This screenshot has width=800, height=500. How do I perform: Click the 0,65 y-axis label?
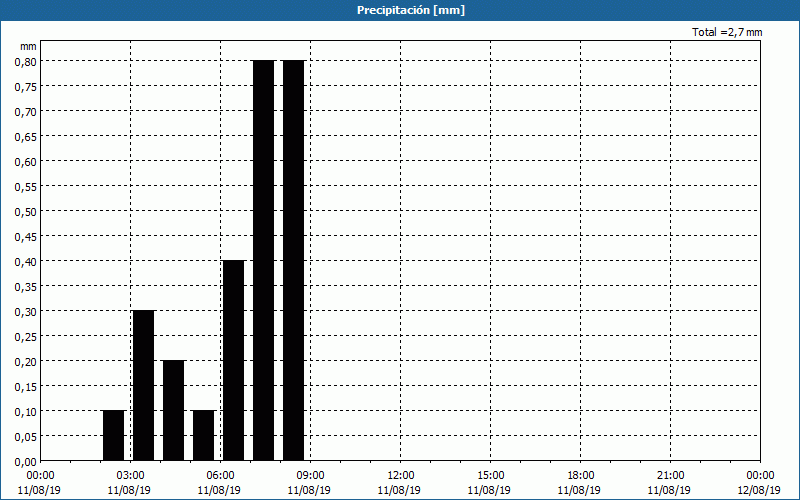point(25,136)
